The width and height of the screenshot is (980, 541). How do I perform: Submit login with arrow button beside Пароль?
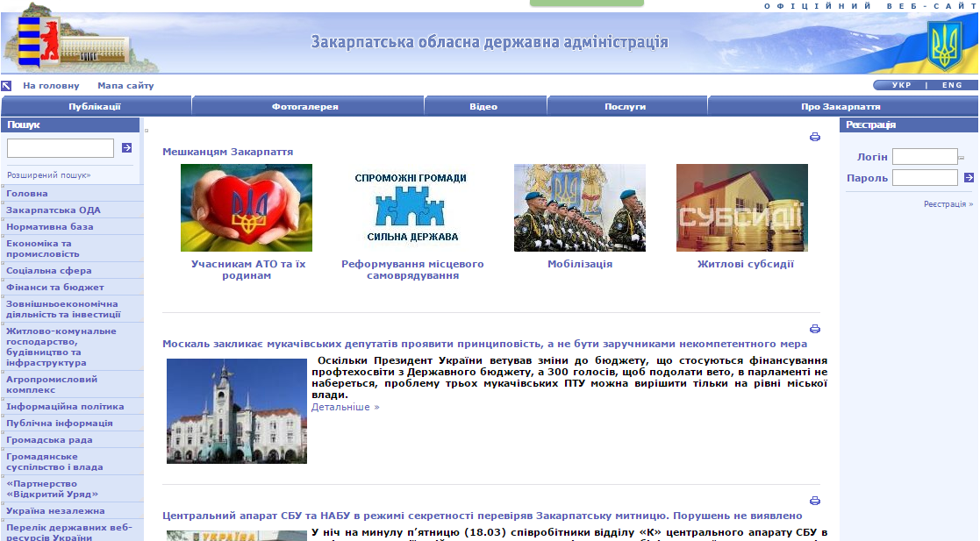pos(969,178)
